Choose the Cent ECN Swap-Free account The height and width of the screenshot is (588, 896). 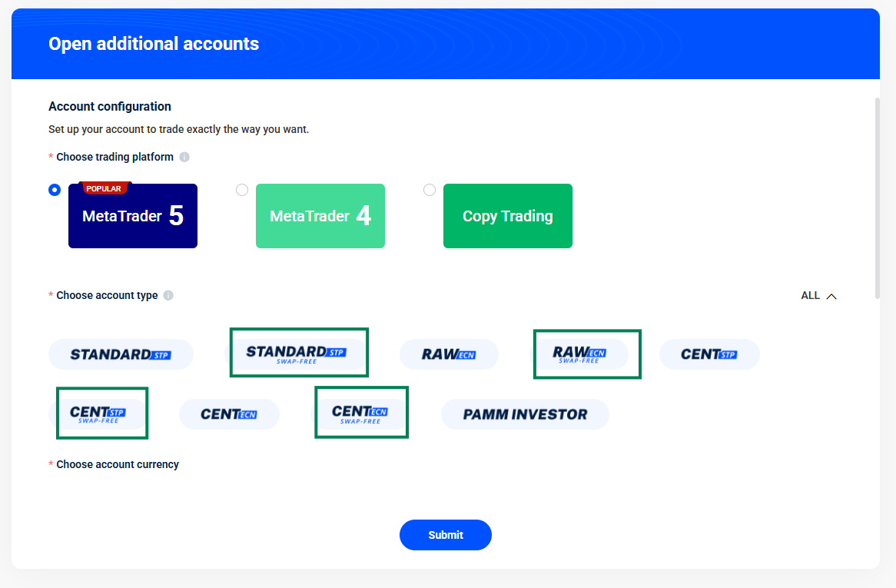360,414
